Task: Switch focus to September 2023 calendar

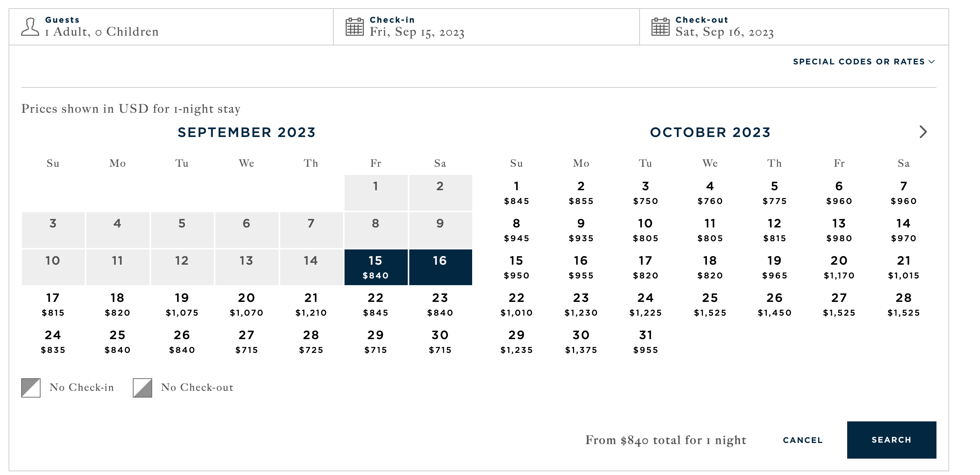Action: pyautogui.click(x=247, y=133)
